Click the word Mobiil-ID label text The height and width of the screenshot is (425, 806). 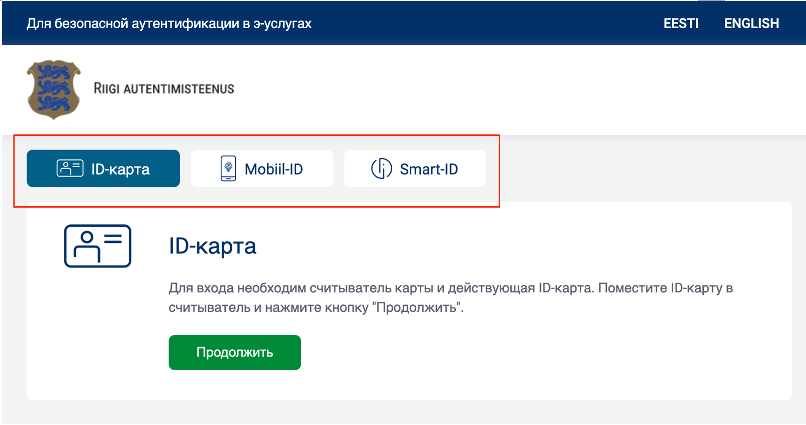pos(274,169)
